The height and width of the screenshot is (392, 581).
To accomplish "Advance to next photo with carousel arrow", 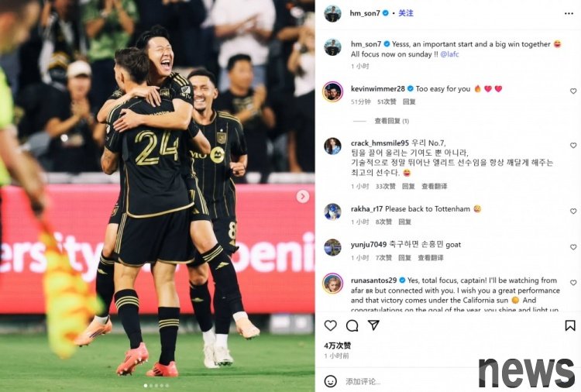I will pyautogui.click(x=303, y=196).
